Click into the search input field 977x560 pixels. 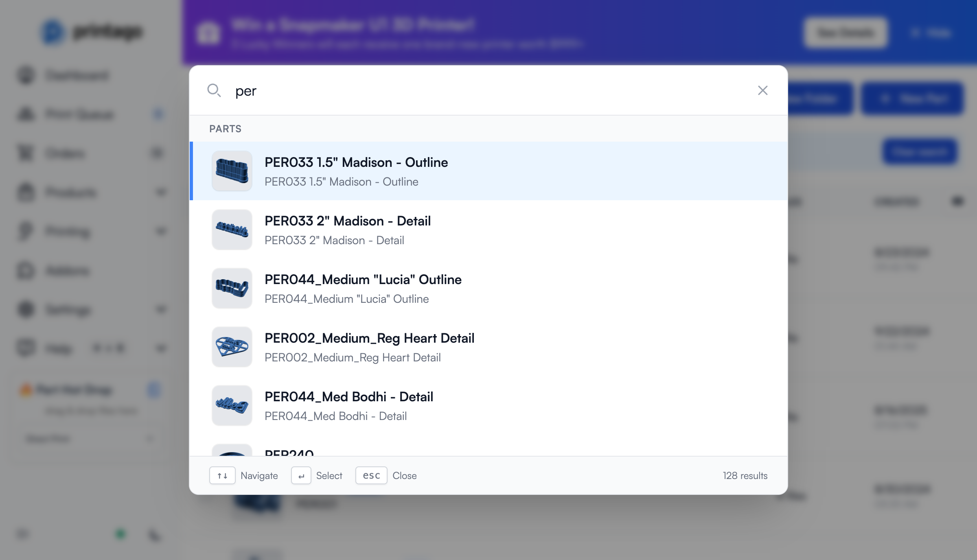click(x=366, y=91)
